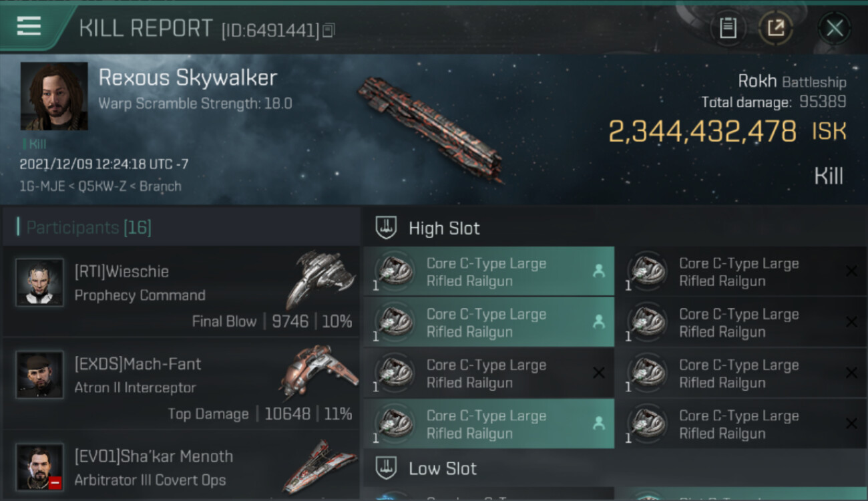The width and height of the screenshot is (868, 501).
Task: Open Sha'kar Menoth's pilot portrait
Action: (40, 467)
